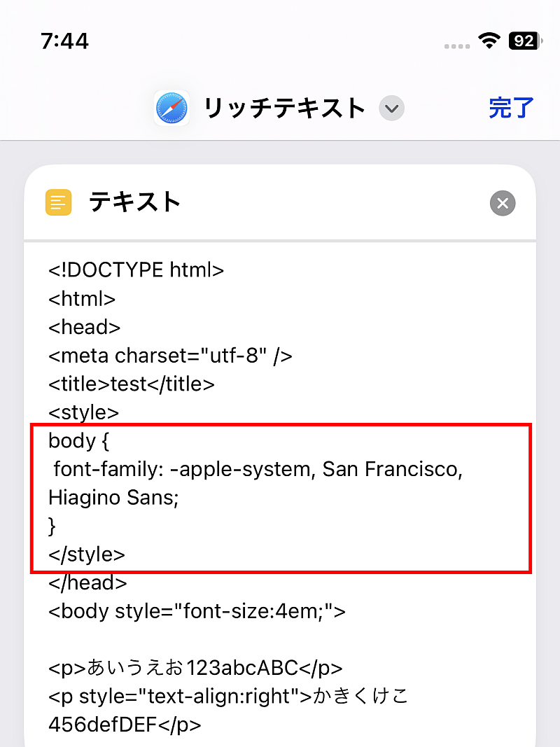Tap the Safari compass shortcut icon
This screenshot has height=747, width=560.
point(172,108)
